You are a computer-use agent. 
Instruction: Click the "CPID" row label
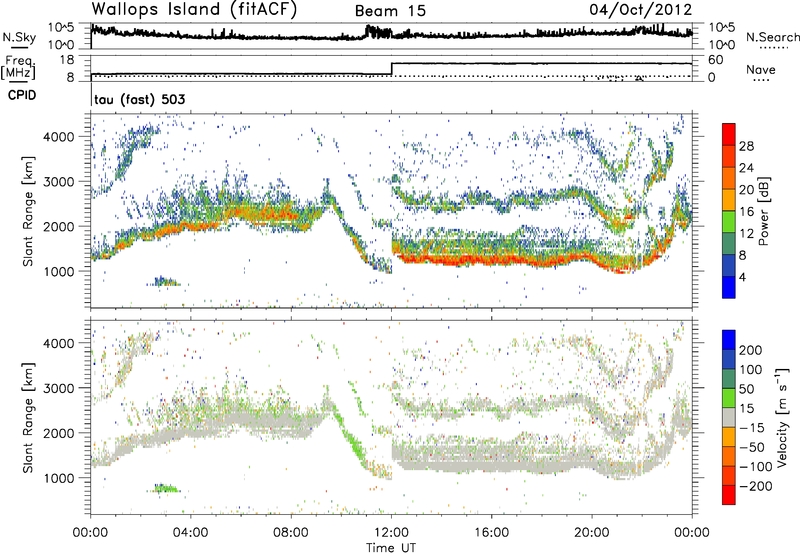(x=22, y=95)
